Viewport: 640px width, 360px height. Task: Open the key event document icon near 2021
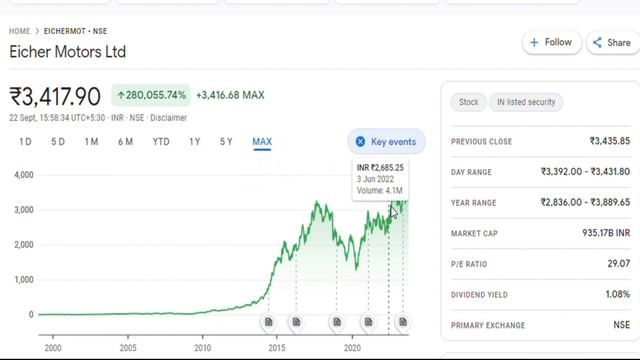tap(368, 322)
